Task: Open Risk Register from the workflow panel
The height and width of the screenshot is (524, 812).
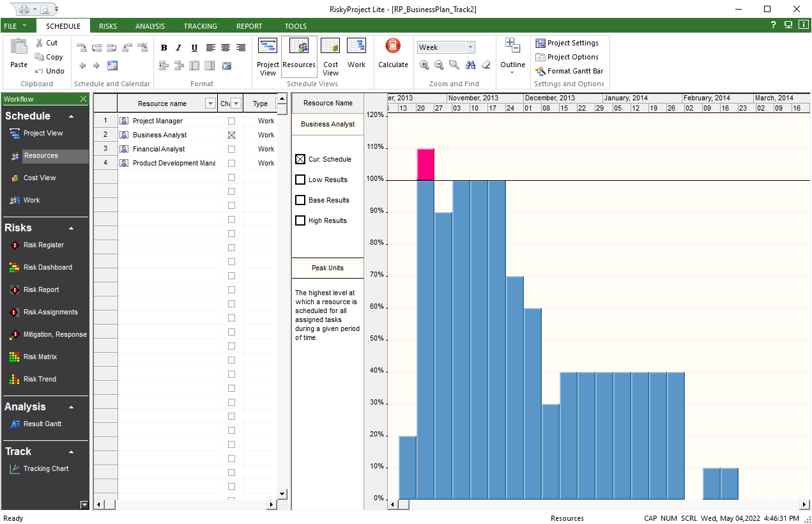Action: pos(43,245)
